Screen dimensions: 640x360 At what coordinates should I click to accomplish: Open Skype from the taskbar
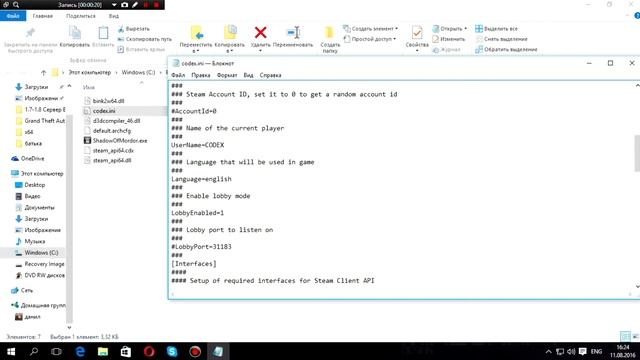click(172, 351)
